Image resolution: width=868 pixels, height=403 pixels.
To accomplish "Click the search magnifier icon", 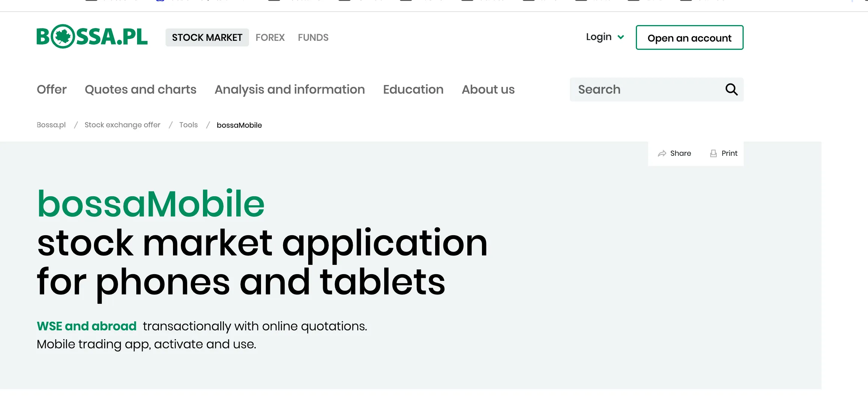I will tap(731, 90).
